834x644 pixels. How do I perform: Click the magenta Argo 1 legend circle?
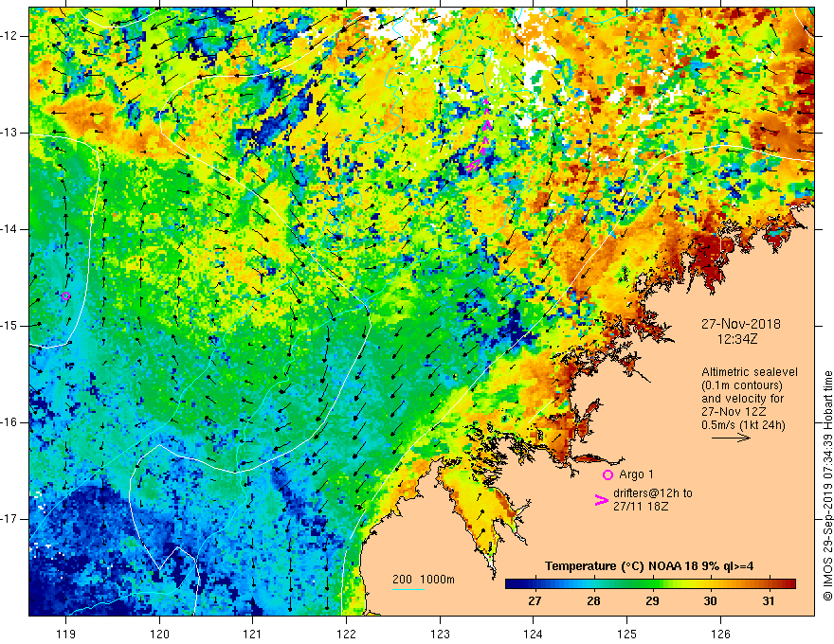coord(607,475)
